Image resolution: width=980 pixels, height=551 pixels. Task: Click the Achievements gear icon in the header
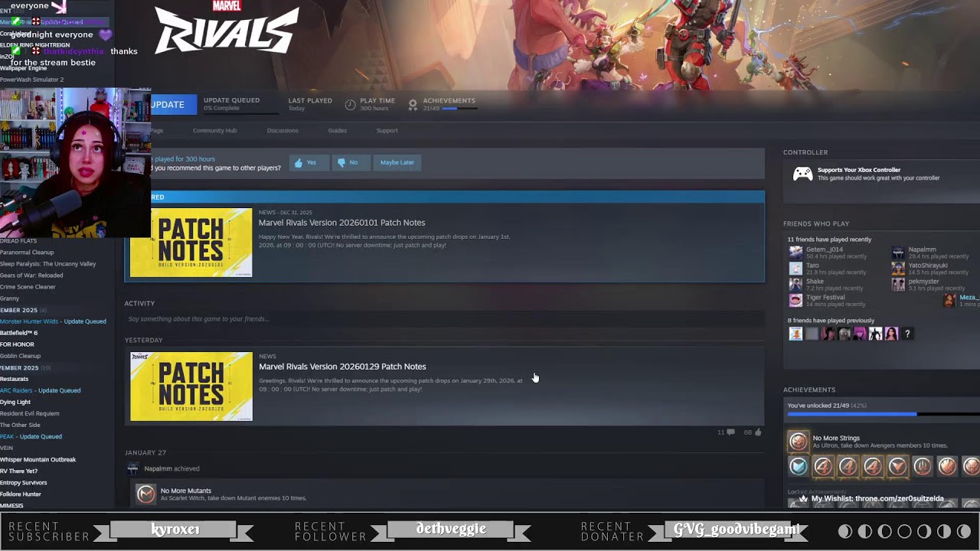[413, 103]
